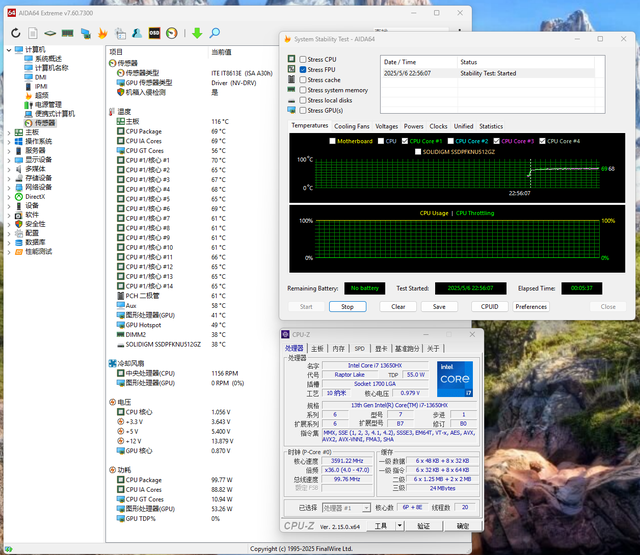Click the Refresh icon in AIDA64 toolbar
Image resolution: width=640 pixels, height=555 pixels.
click(16, 33)
